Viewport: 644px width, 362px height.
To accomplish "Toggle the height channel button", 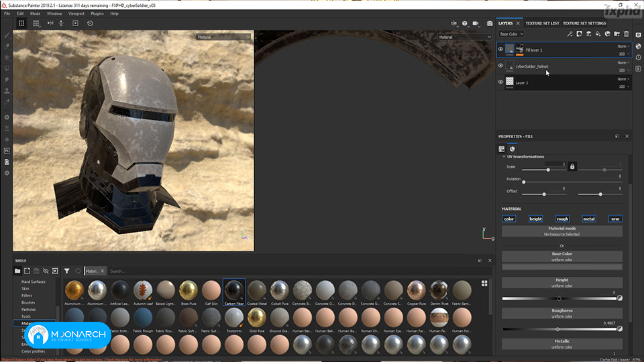I will [535, 219].
